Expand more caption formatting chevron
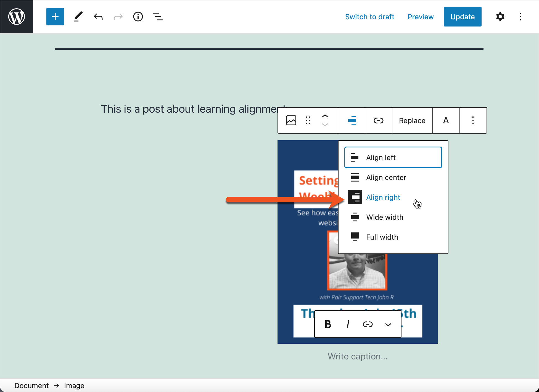This screenshot has height=392, width=539. tap(388, 324)
